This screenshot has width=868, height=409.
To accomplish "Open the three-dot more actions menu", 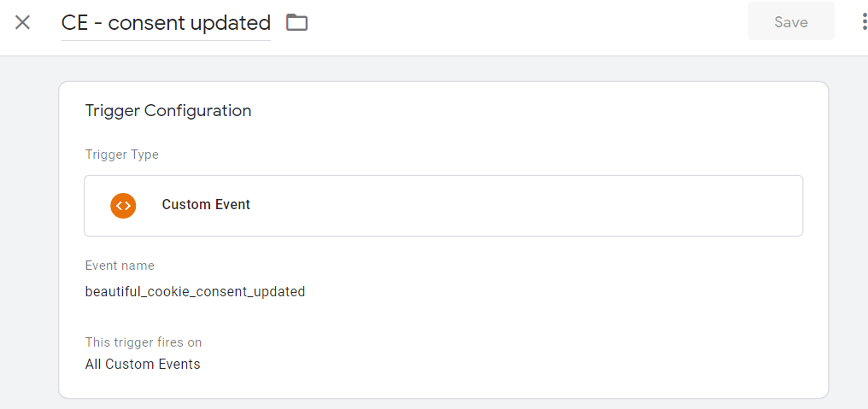I will pos(864,22).
